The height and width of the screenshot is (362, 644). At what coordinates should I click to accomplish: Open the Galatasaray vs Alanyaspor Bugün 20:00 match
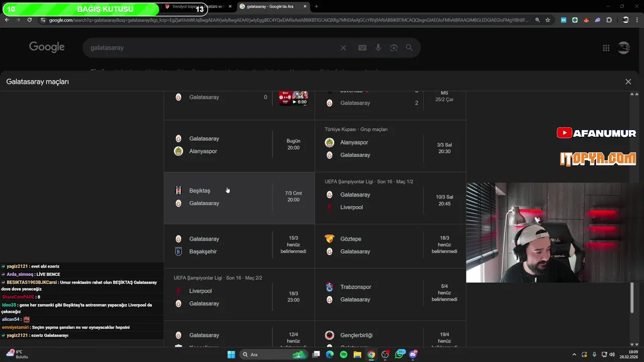[x=239, y=145]
